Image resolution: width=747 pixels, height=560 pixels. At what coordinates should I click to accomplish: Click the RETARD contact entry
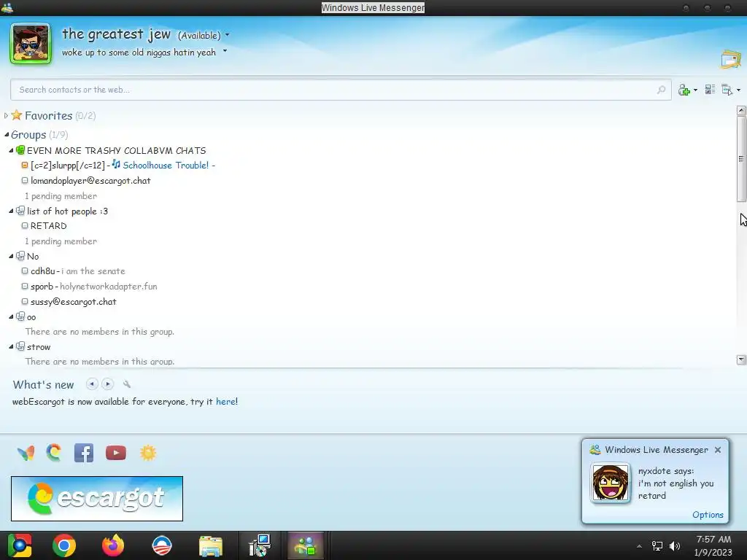[x=49, y=226]
